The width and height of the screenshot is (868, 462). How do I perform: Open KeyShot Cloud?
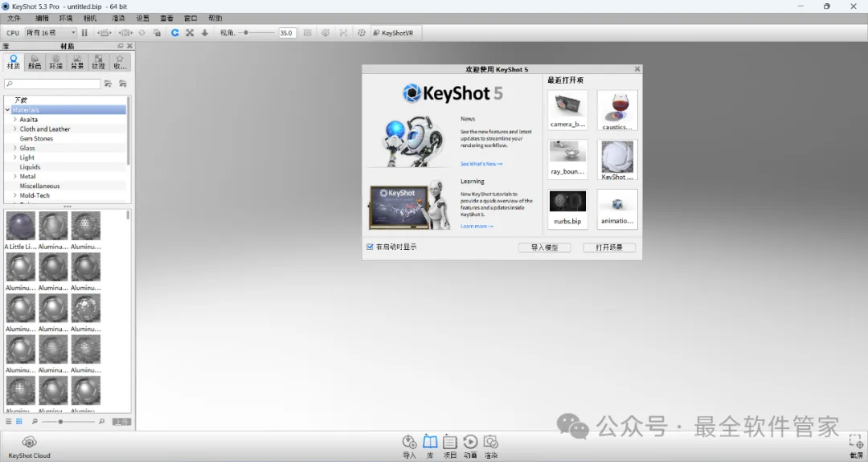tap(30, 447)
